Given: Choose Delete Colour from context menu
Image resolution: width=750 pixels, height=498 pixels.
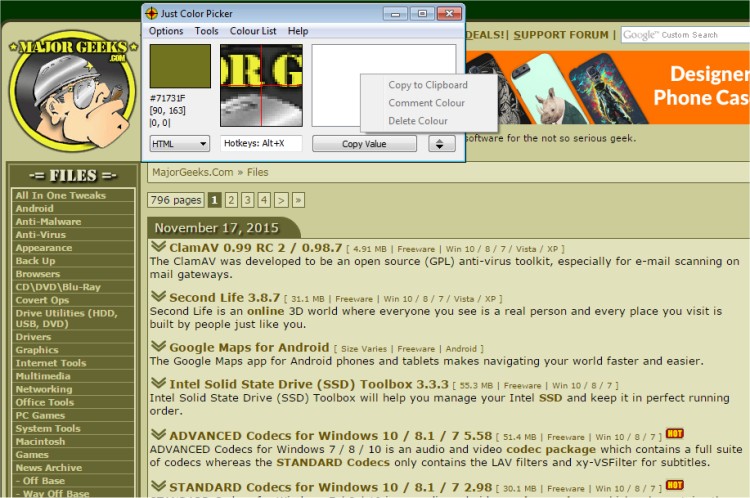Looking at the screenshot, I should point(418,121).
